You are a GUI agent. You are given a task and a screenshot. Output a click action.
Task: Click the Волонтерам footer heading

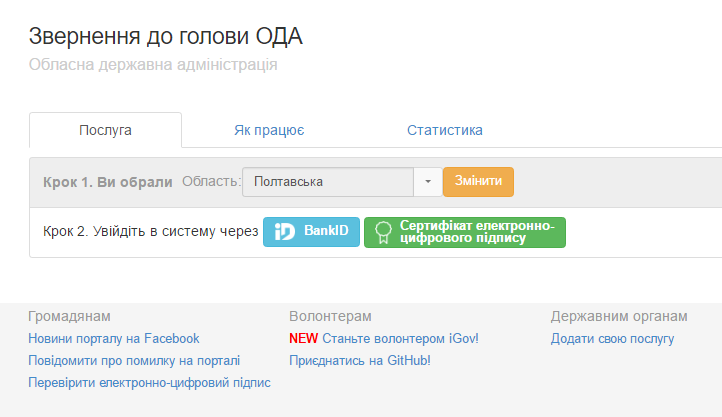click(329, 317)
